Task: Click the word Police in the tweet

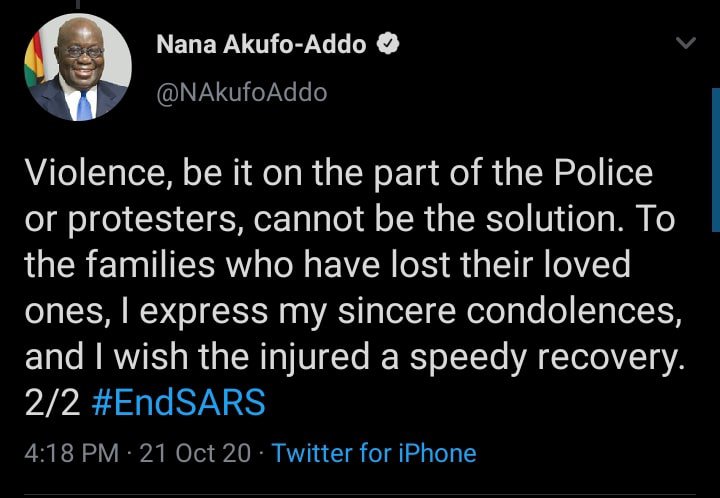Action: 603,173
